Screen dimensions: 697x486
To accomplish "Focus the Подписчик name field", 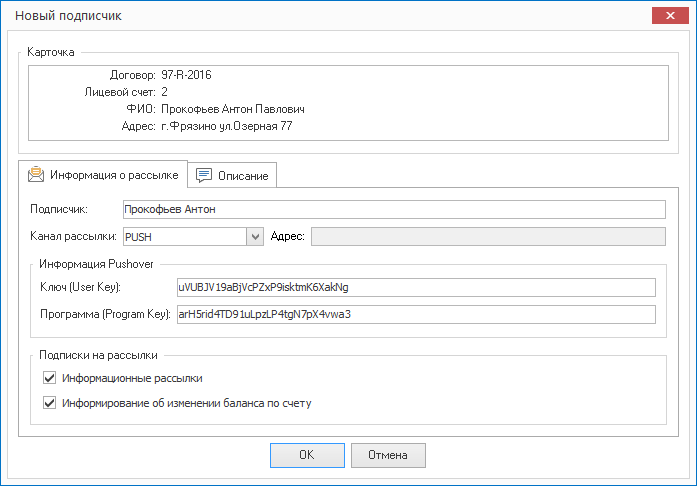I will [x=394, y=209].
